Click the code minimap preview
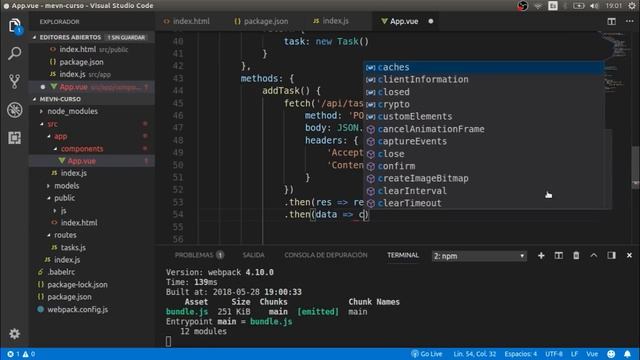The image size is (640, 360). tap(617, 61)
